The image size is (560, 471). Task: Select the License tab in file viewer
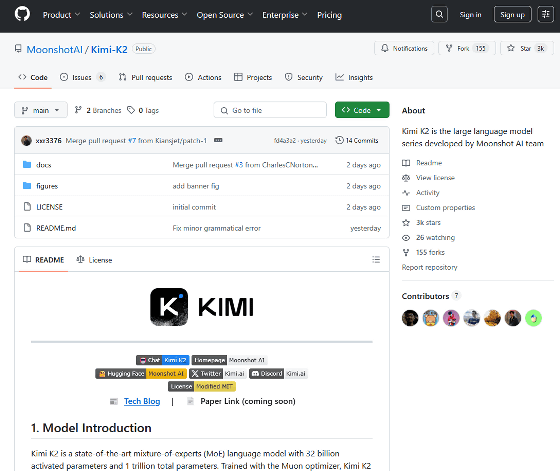point(94,260)
